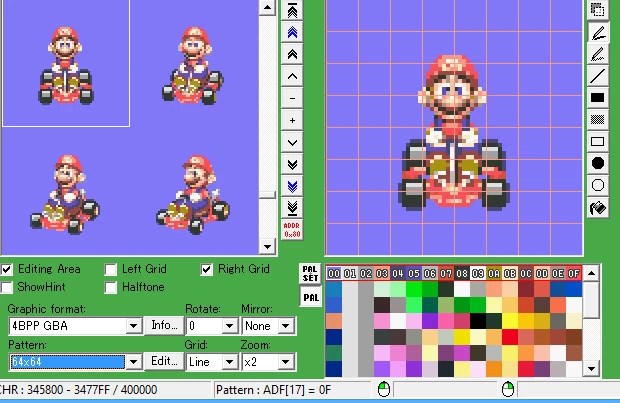Open the Grid Line dropdown

click(x=229, y=362)
